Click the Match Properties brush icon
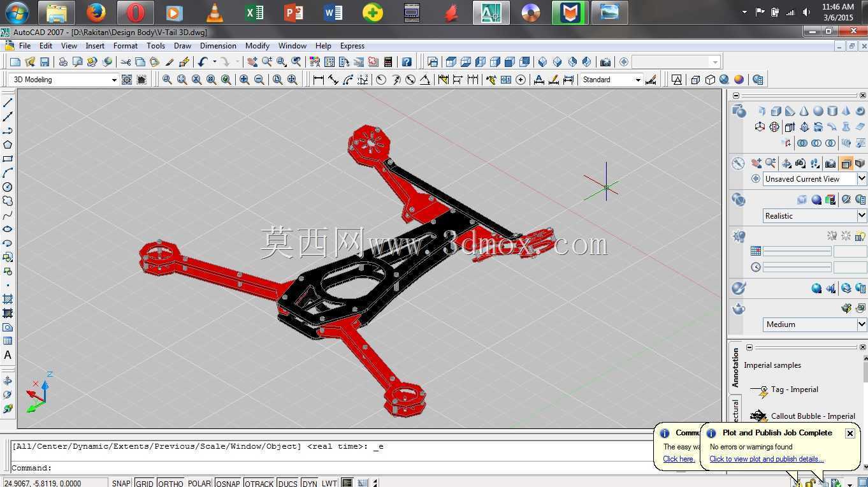 point(170,62)
